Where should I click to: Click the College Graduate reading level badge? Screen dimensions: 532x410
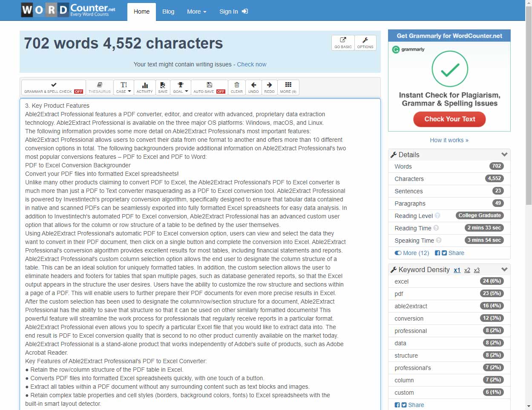click(480, 215)
